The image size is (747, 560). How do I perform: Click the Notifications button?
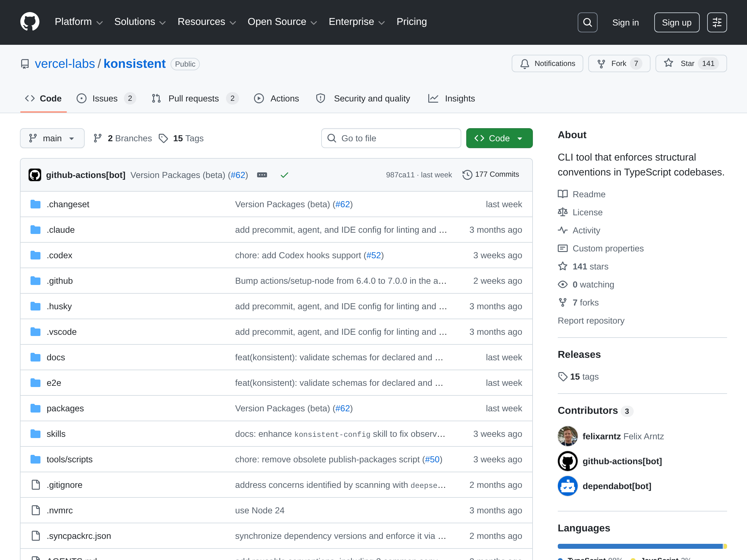[547, 63]
